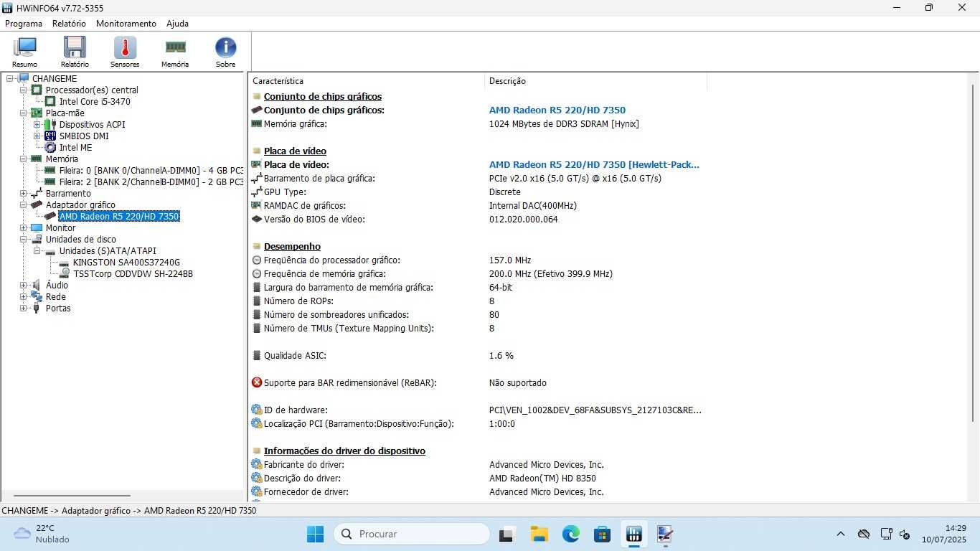Collapse the Adaptador gráfico node
The width and height of the screenshot is (980, 551).
(x=23, y=205)
